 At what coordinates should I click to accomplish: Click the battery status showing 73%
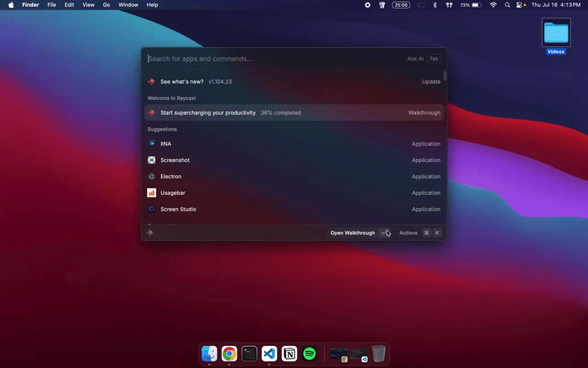coord(470,5)
